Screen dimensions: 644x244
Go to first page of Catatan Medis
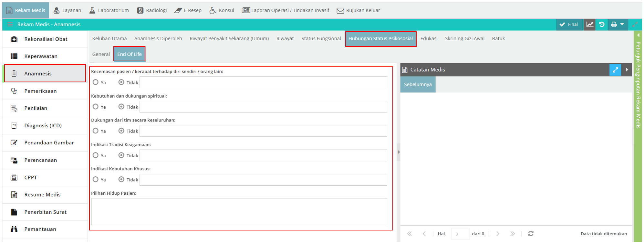pyautogui.click(x=409, y=234)
